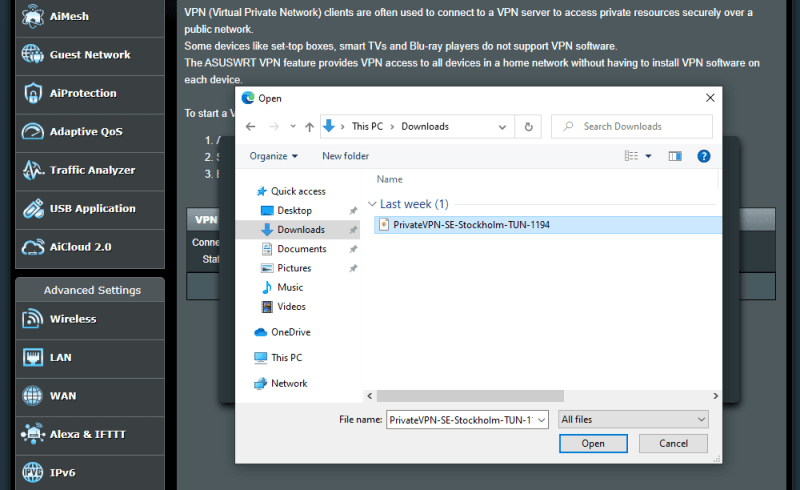Click the change view layout icon
This screenshot has width=800, height=490.
point(631,156)
